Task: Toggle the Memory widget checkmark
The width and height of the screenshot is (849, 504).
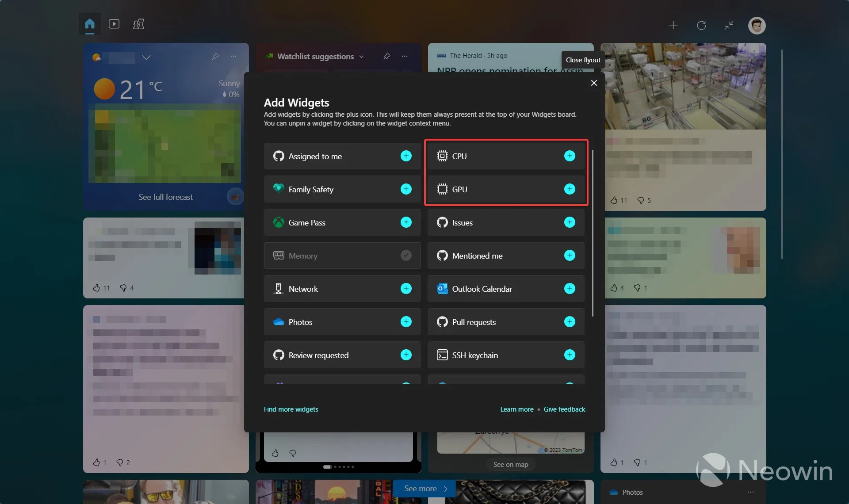Action: pyautogui.click(x=406, y=255)
